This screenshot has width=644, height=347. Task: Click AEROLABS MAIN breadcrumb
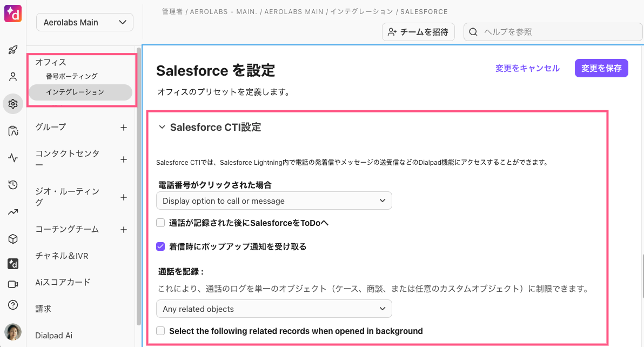(x=294, y=12)
